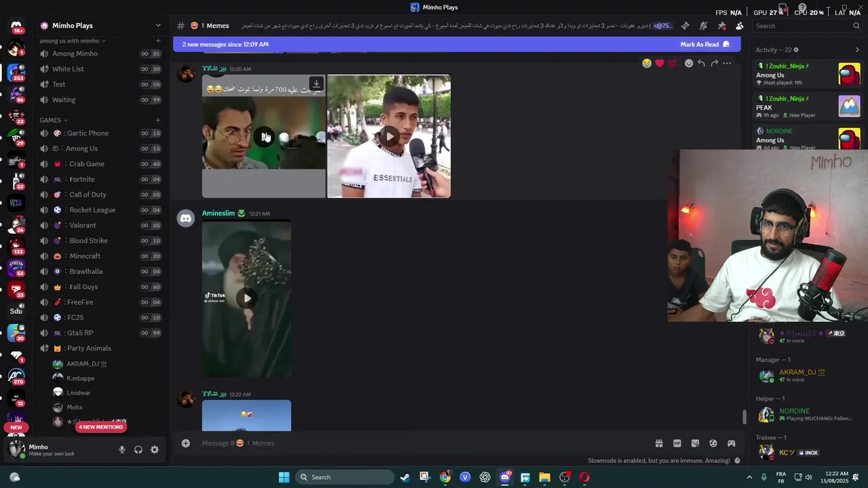Open the gift icon in message bar
Viewport: 868px width, 488px height.
coord(658,443)
